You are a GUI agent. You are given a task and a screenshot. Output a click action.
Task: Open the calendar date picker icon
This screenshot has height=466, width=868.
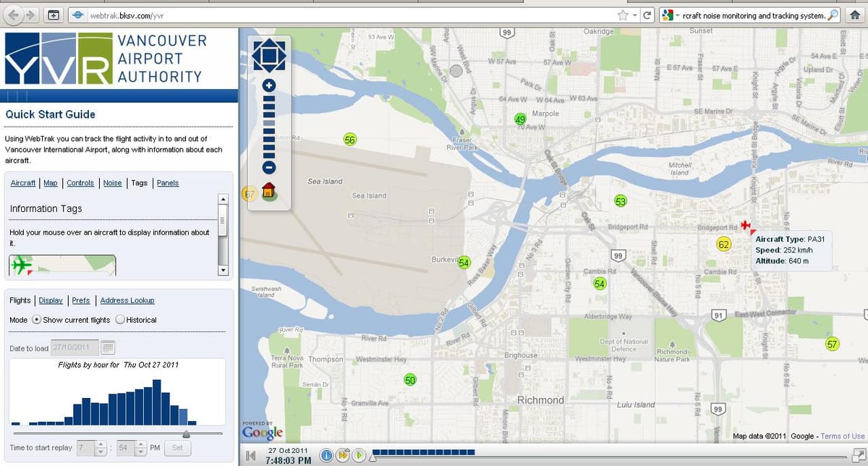pos(108,348)
